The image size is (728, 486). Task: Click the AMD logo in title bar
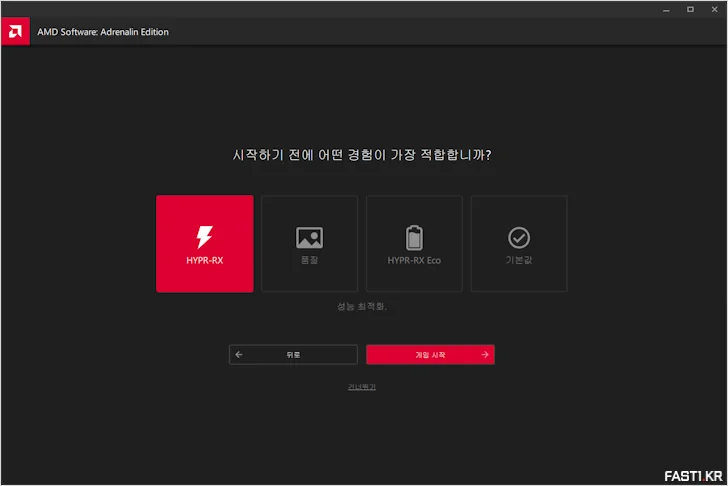pyautogui.click(x=15, y=32)
